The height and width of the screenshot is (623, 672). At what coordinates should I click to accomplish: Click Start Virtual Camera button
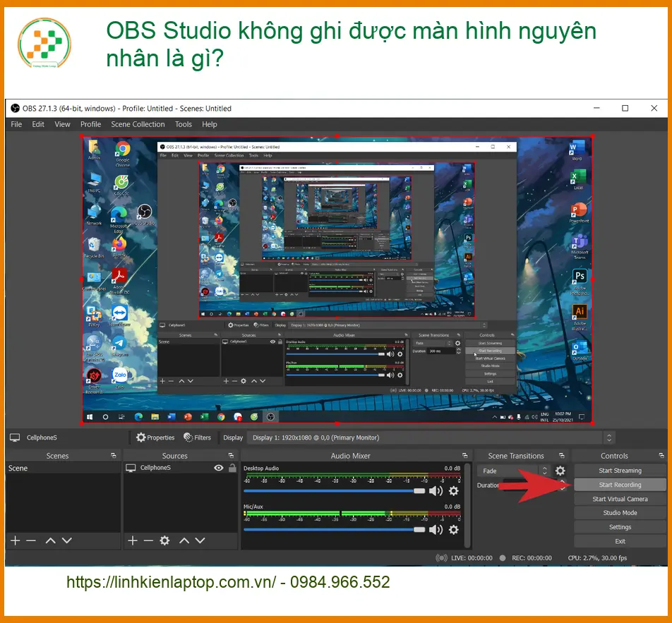click(620, 499)
